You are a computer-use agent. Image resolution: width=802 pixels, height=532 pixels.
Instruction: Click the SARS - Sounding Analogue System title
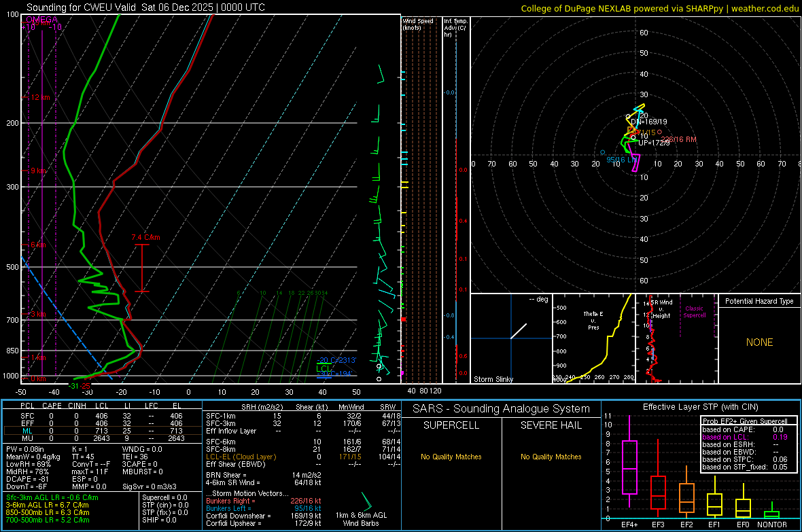pos(502,409)
